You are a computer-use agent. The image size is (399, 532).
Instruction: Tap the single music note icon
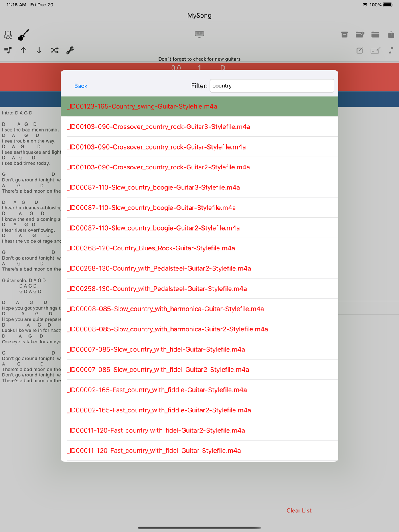pos(391,50)
